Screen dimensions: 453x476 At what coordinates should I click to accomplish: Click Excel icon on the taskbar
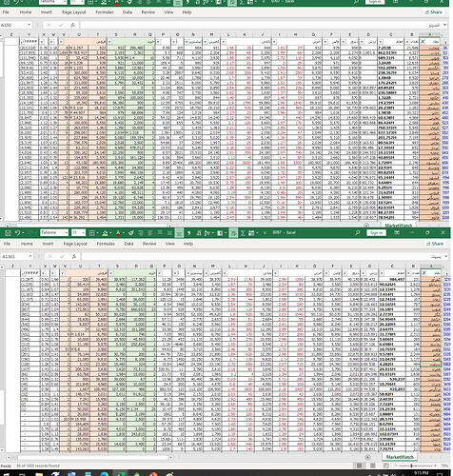tap(121, 474)
